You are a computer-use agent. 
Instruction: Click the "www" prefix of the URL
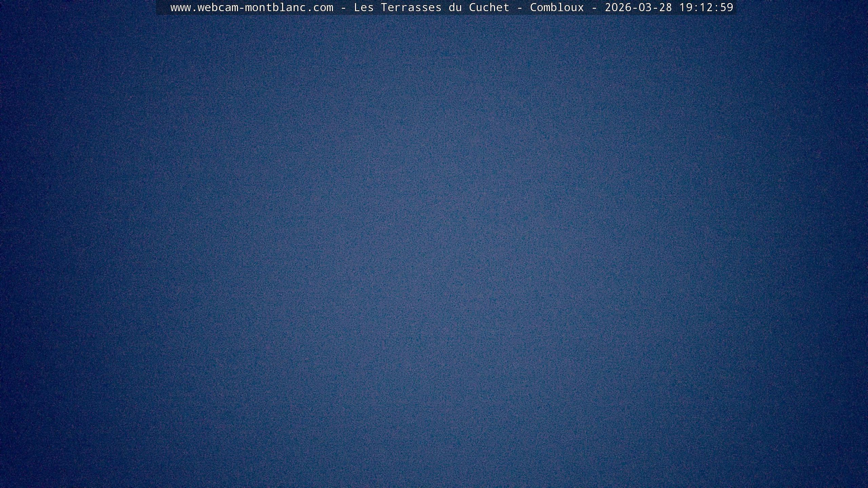click(180, 7)
